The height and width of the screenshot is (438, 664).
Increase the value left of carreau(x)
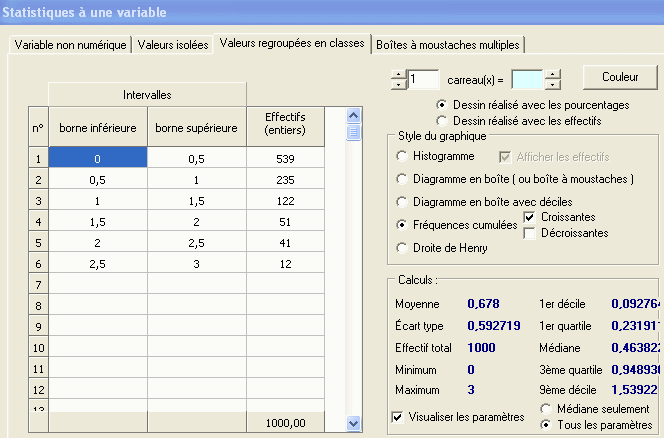click(399, 73)
